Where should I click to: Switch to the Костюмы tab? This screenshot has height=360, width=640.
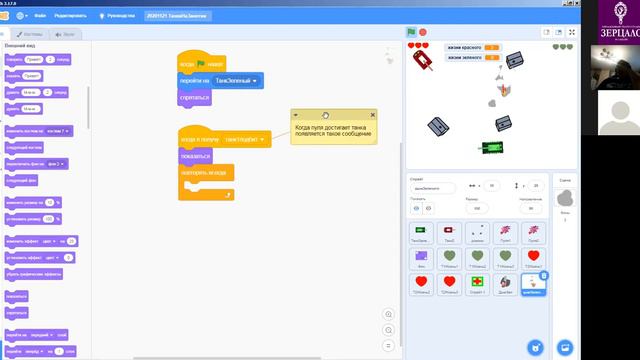point(29,34)
